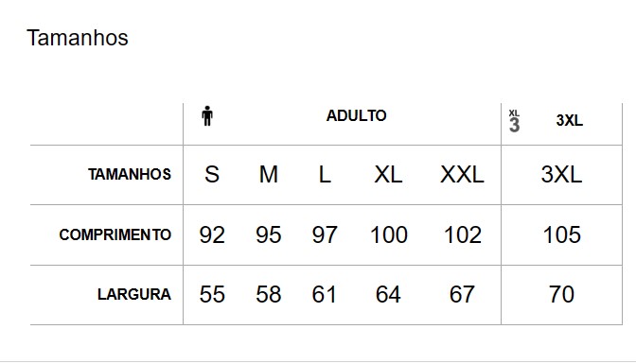The height and width of the screenshot is (364, 636).
Task: Click the ADULTO column header
Action: 356,116
